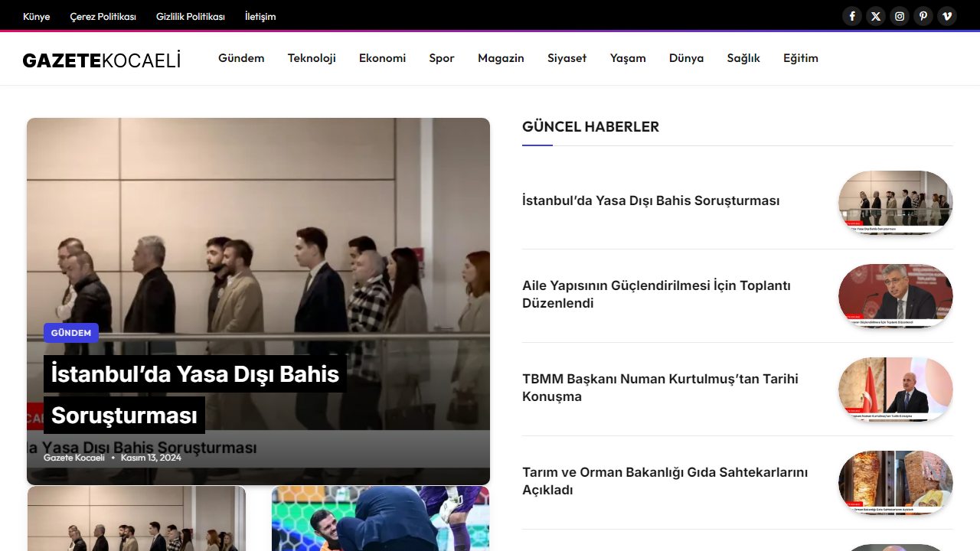Click the GAZETEKOCAELİ site logo
The width and height of the screenshot is (980, 551).
click(102, 60)
